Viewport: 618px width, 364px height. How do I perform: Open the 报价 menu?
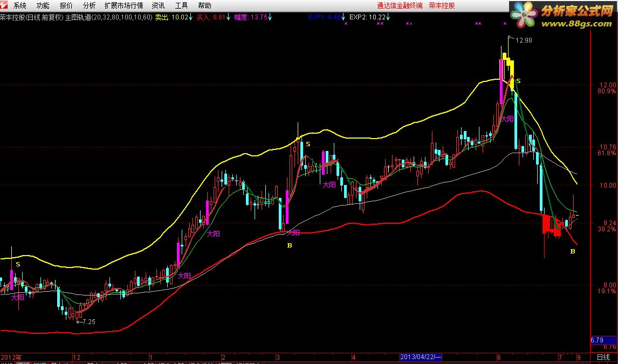(66, 5)
